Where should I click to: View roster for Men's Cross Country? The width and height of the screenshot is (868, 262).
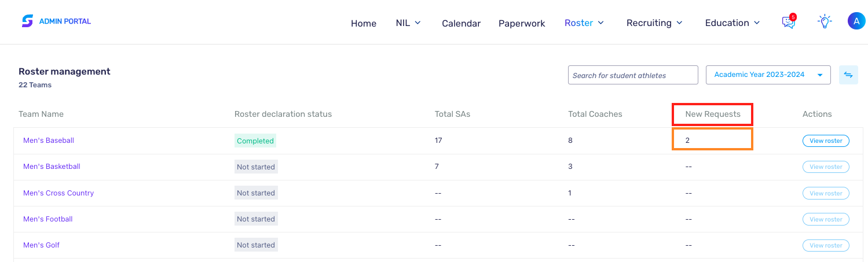[x=826, y=193]
